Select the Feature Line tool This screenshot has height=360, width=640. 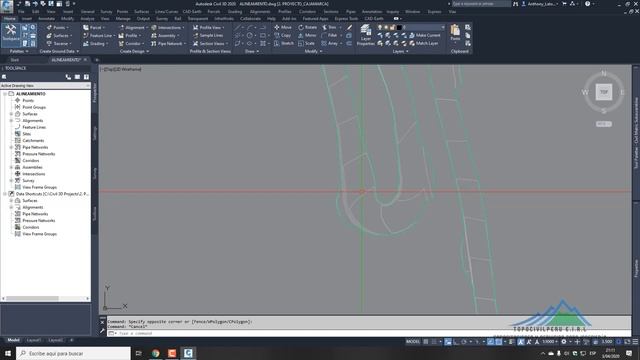coord(98,36)
